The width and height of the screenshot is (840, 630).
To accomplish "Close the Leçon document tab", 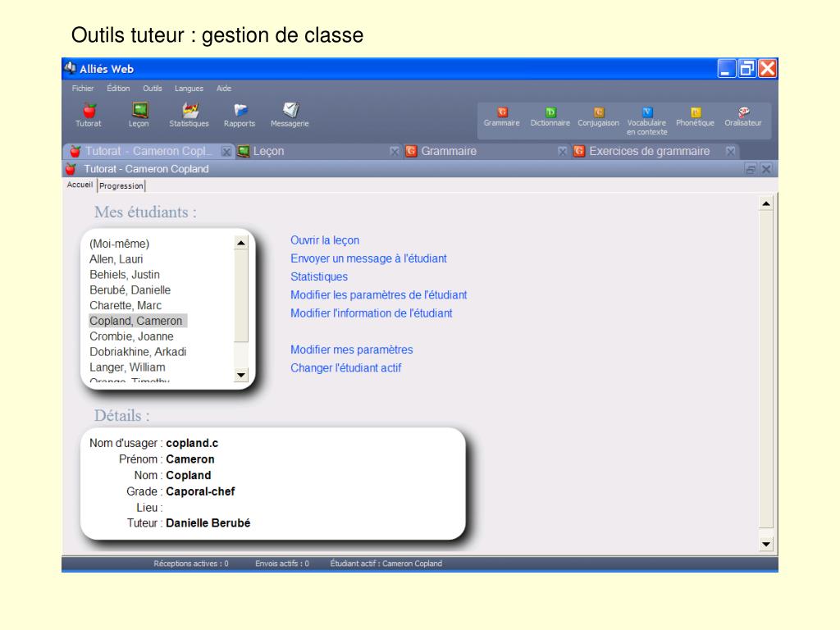I will pyautogui.click(x=395, y=152).
